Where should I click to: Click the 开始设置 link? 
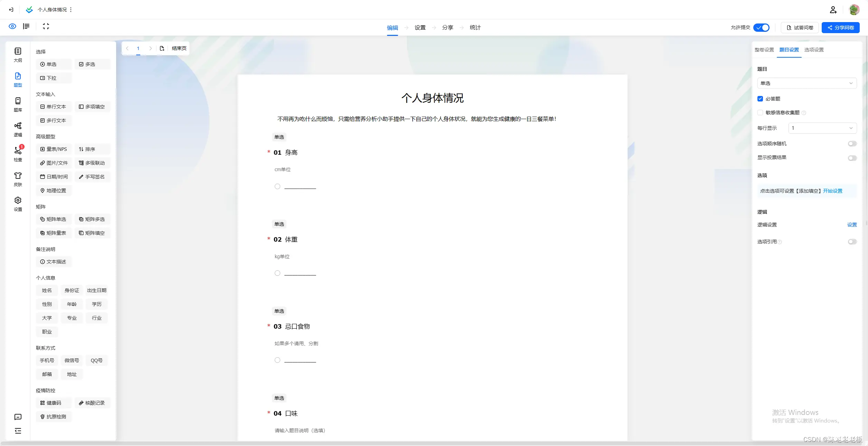click(x=833, y=191)
